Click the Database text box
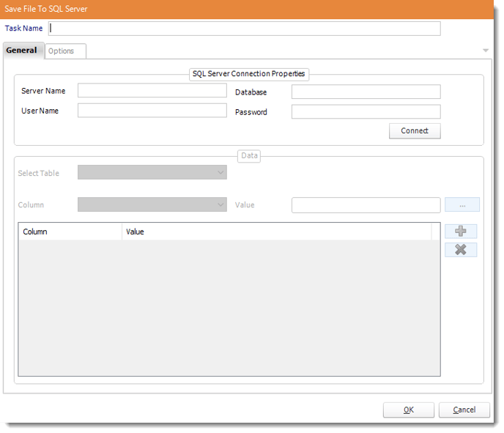Image resolution: width=504 pixels, height=433 pixels. [366, 92]
